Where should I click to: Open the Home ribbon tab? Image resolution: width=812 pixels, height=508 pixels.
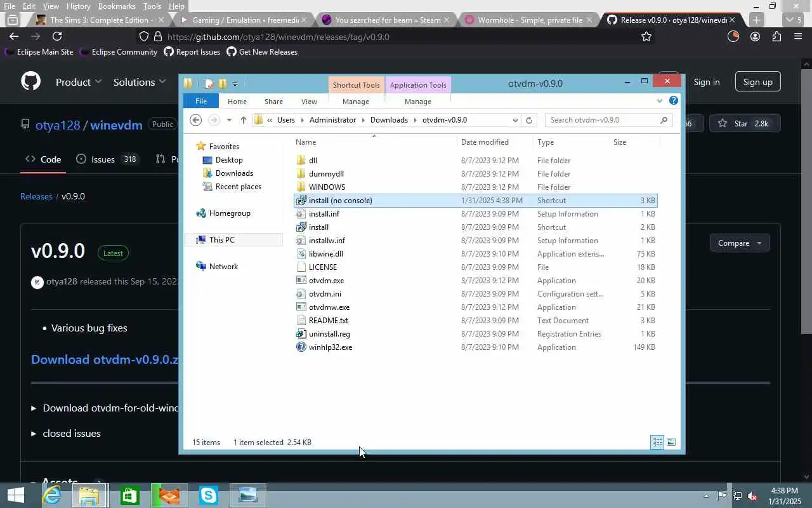click(237, 102)
